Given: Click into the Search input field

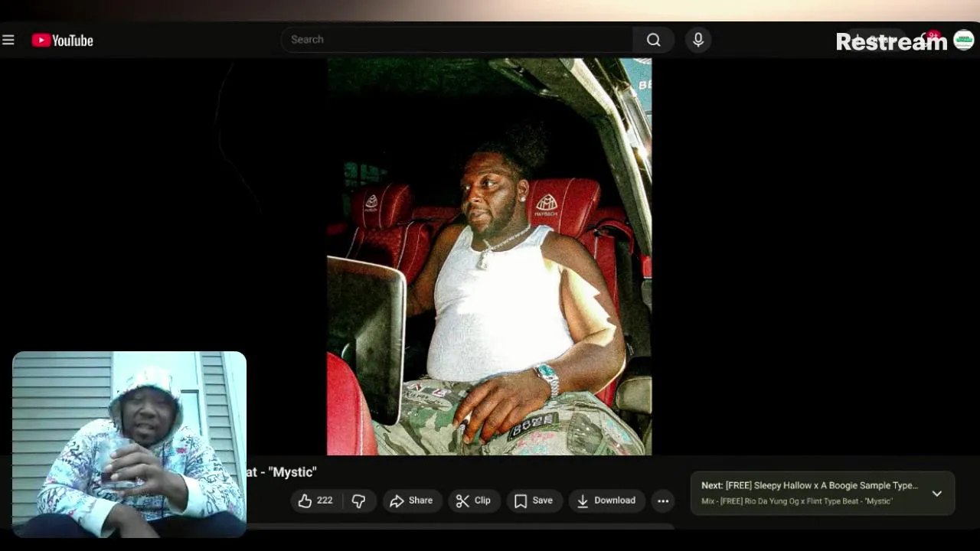Looking at the screenshot, I should coord(457,40).
